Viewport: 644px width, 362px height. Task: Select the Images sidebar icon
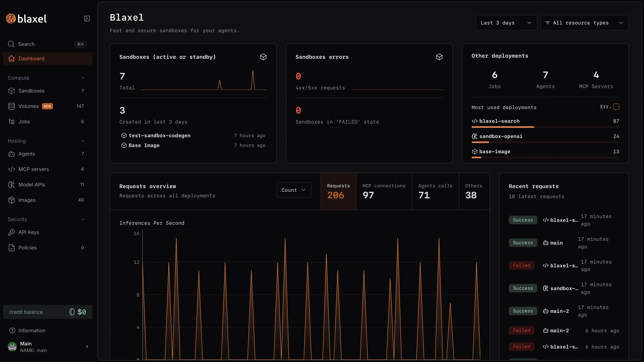pyautogui.click(x=12, y=200)
